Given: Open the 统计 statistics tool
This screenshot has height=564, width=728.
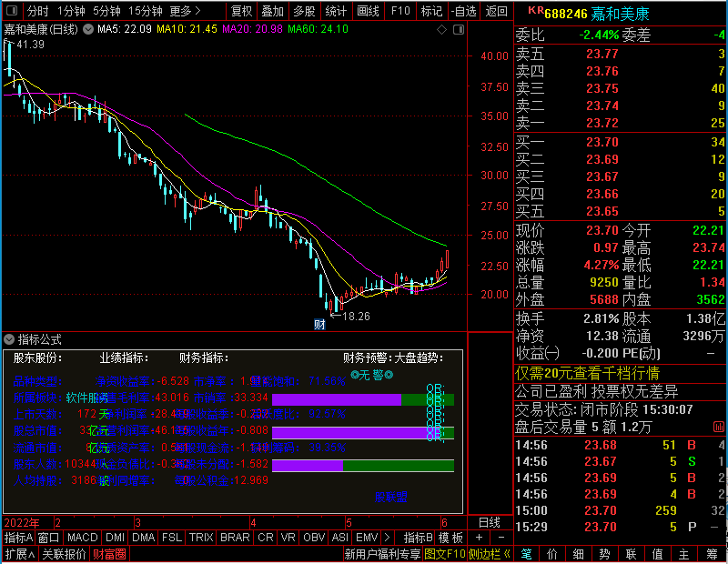Looking at the screenshot, I should click(336, 11).
